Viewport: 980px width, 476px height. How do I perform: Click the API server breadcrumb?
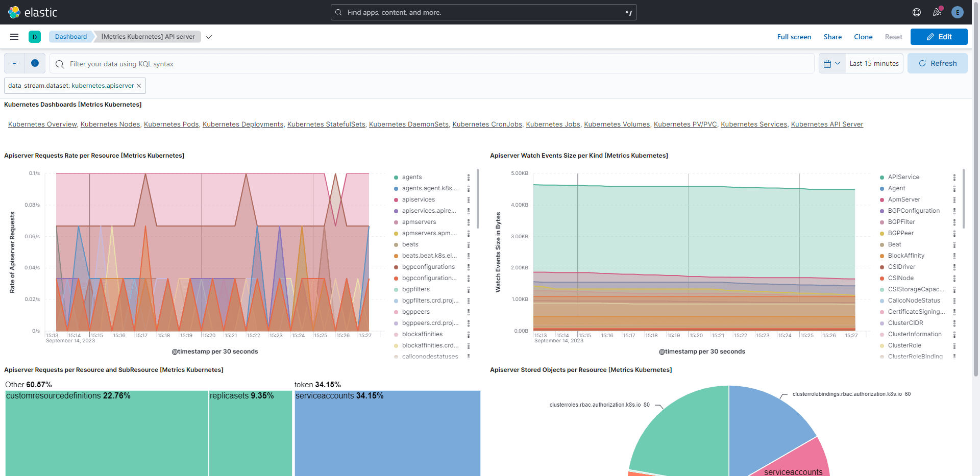(x=148, y=37)
